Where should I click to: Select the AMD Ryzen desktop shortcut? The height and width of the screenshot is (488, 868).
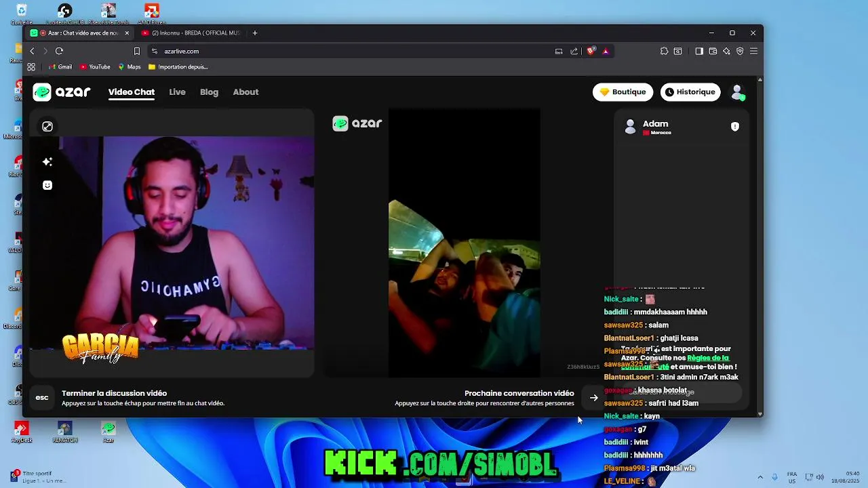tap(152, 14)
